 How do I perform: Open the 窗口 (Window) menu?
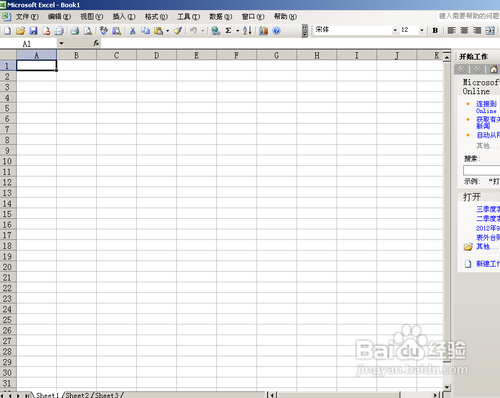(x=253, y=16)
